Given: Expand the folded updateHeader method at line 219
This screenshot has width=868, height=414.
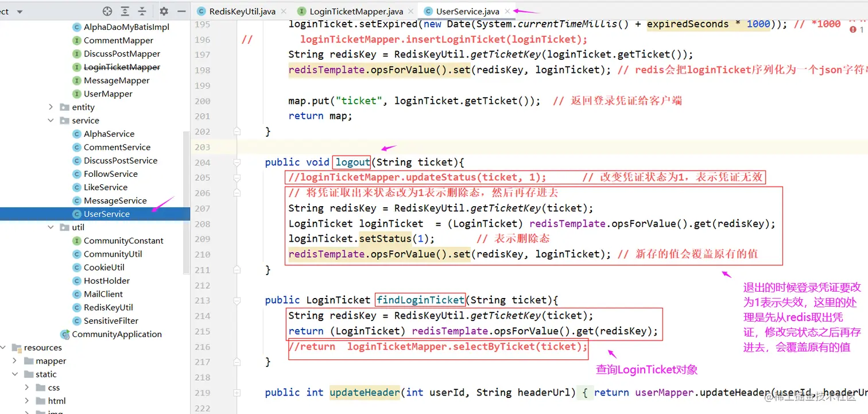Looking at the screenshot, I should [237, 392].
